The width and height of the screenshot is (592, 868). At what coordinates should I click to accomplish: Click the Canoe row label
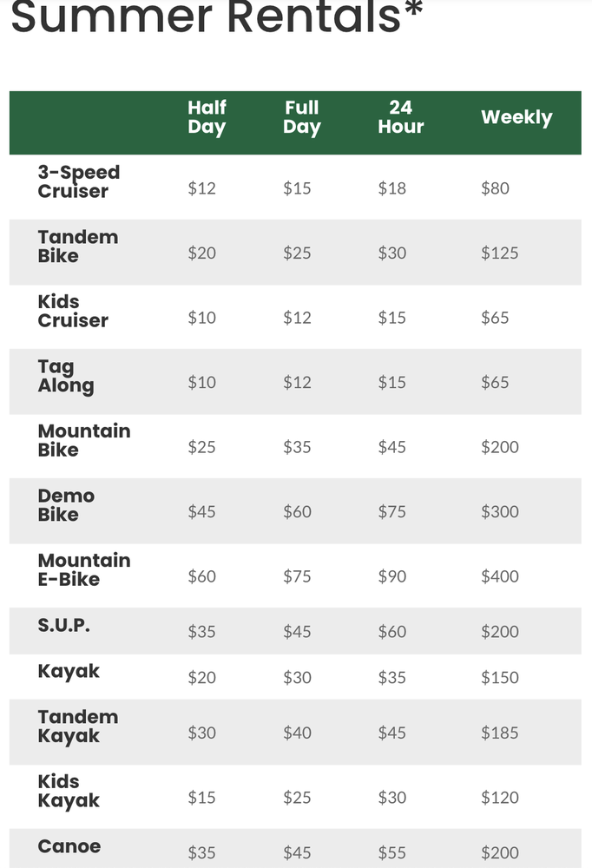[x=69, y=845]
